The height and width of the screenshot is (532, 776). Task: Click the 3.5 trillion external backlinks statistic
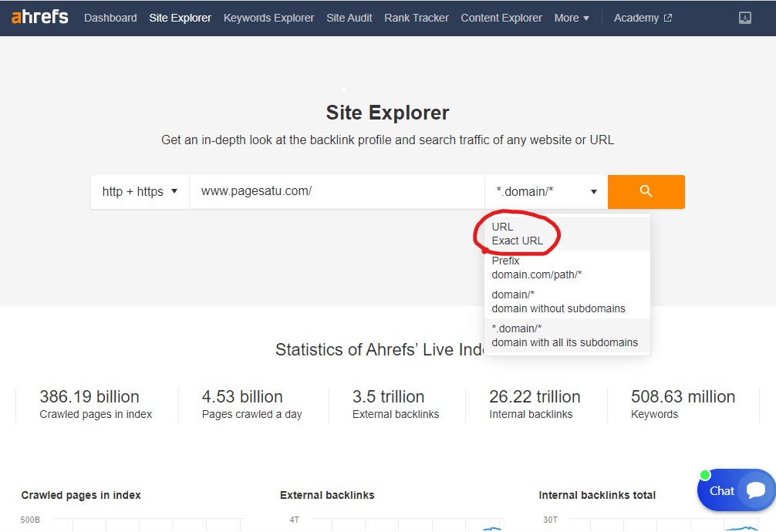[x=396, y=404]
